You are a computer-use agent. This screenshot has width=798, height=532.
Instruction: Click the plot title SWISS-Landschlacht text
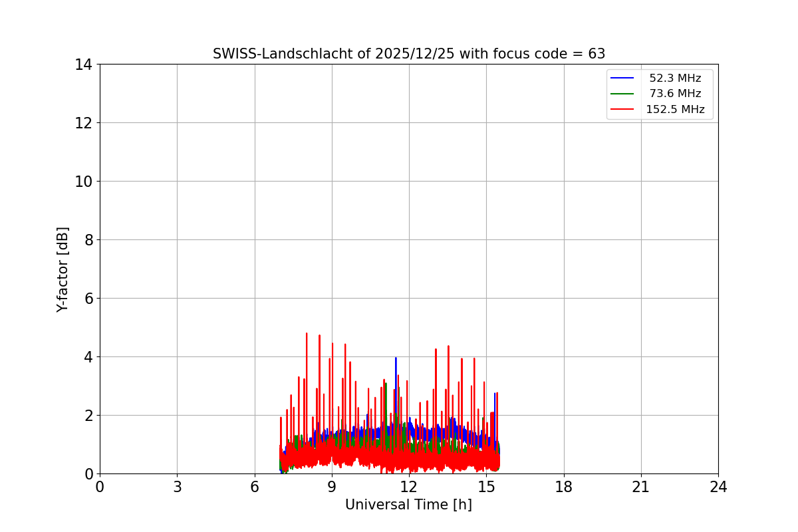pos(409,54)
